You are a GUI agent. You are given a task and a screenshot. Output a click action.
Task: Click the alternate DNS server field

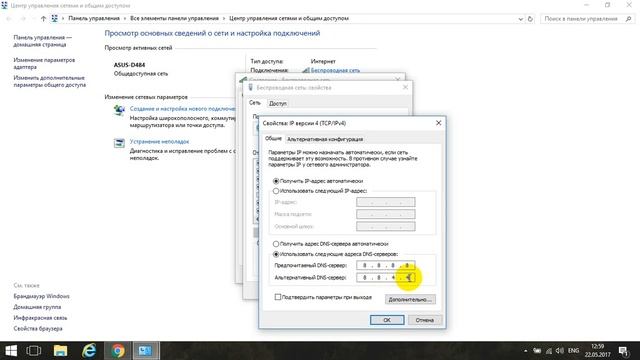[386, 278]
